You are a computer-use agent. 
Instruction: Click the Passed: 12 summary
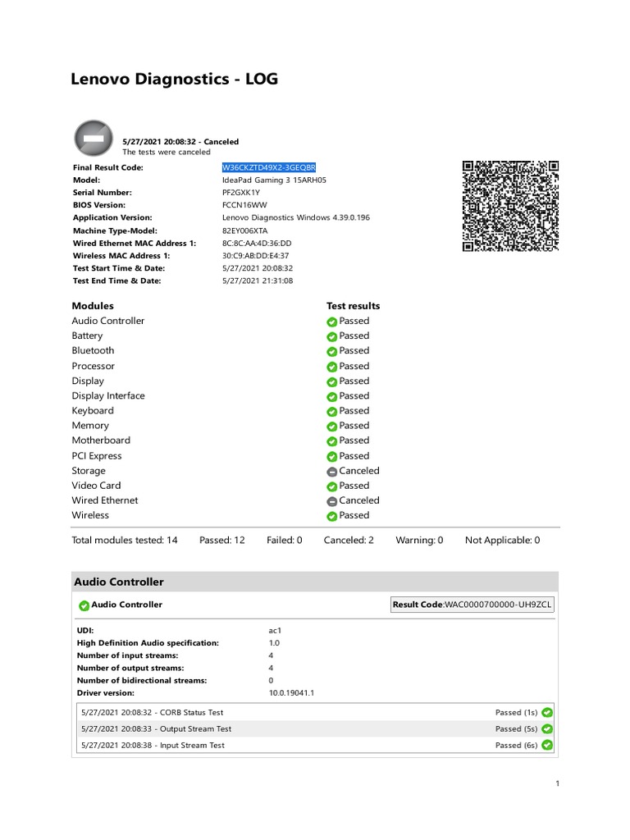click(x=222, y=540)
